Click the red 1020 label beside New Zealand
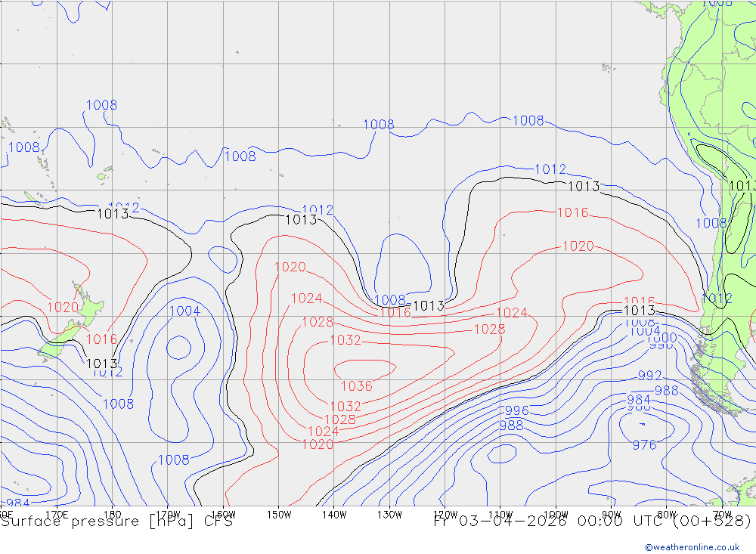This screenshot has width=756, height=554. [63, 307]
